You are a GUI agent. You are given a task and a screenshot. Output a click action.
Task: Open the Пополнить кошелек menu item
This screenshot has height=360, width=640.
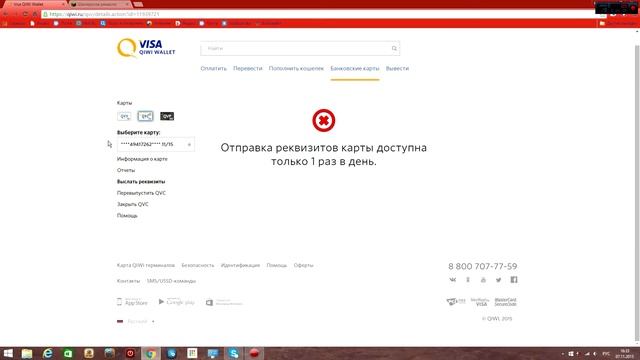(296, 69)
